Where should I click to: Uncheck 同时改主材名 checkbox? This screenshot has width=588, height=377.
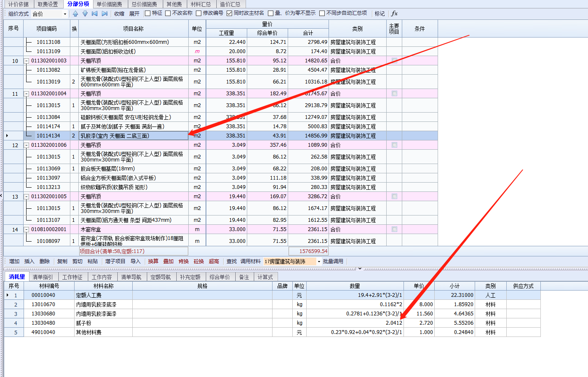[x=229, y=13]
